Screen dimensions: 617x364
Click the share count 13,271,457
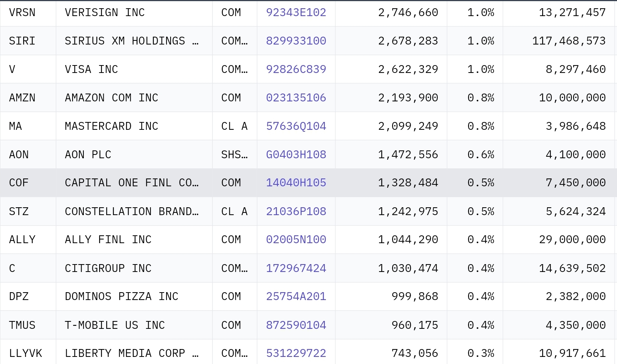click(572, 12)
